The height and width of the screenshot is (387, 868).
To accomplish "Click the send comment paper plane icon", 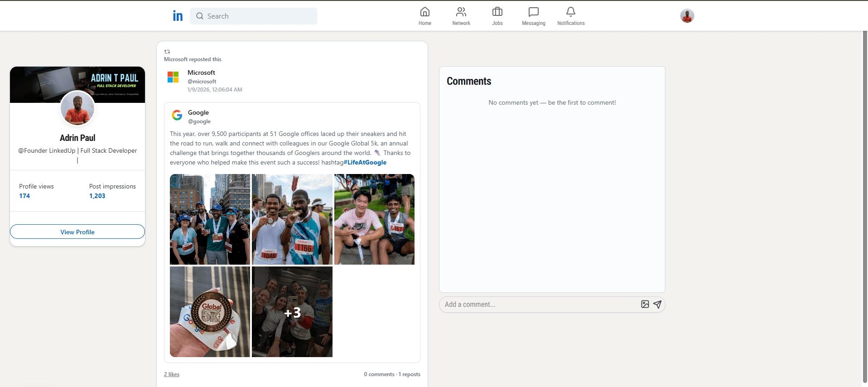I will point(657,305).
